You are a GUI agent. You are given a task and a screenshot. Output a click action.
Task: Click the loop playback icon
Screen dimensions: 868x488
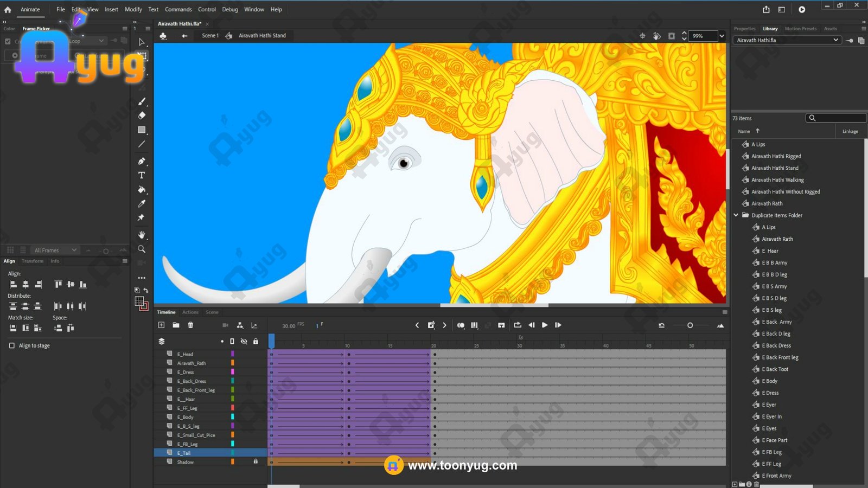[x=518, y=325]
